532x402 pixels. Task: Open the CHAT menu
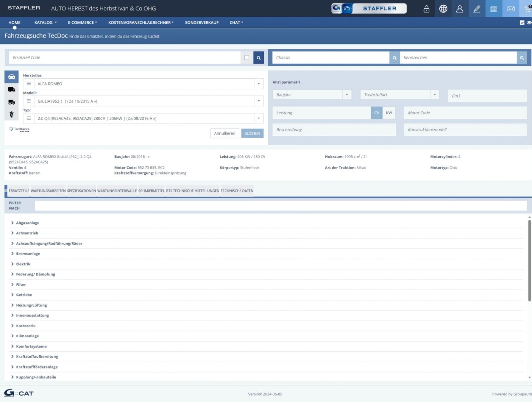[x=236, y=22]
